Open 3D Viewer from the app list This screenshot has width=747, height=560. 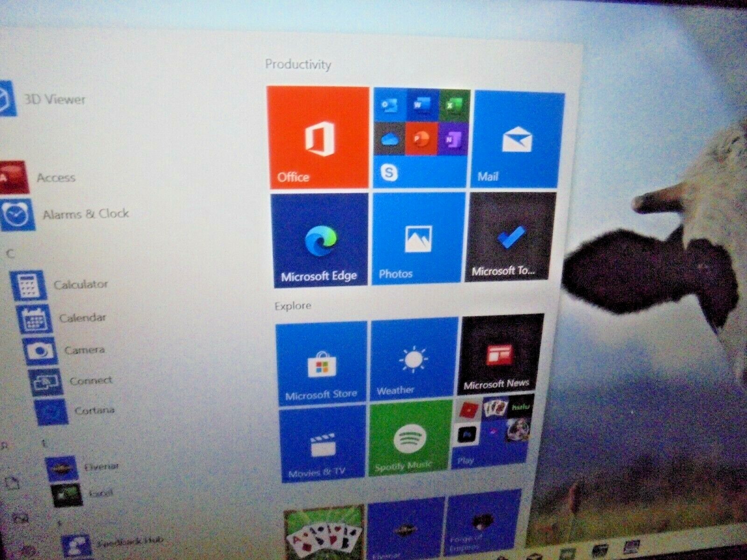coord(43,98)
